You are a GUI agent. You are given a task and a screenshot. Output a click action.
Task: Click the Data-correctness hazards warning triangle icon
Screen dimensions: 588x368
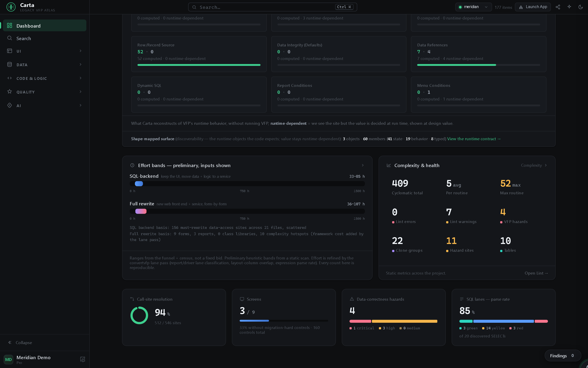pyautogui.click(x=352, y=299)
